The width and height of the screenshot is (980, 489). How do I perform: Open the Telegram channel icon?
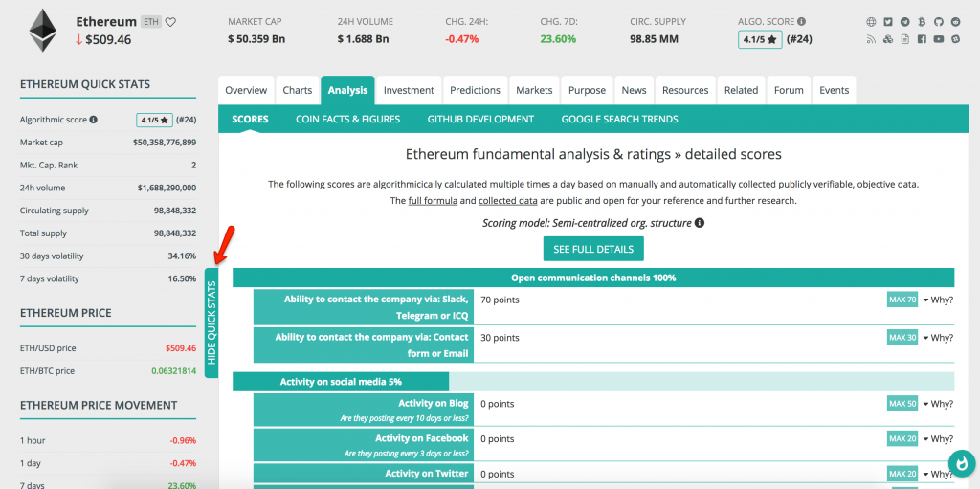tap(904, 22)
